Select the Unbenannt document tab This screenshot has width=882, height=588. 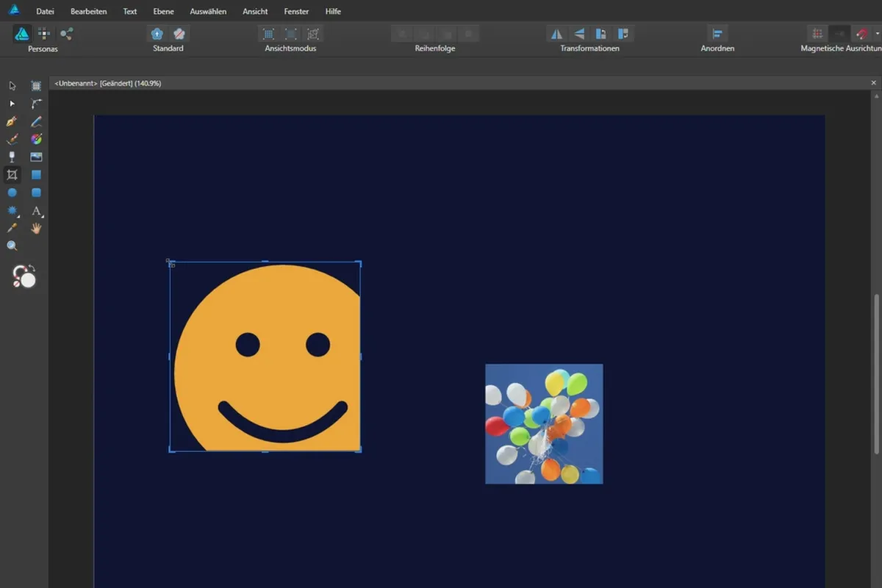pos(108,83)
